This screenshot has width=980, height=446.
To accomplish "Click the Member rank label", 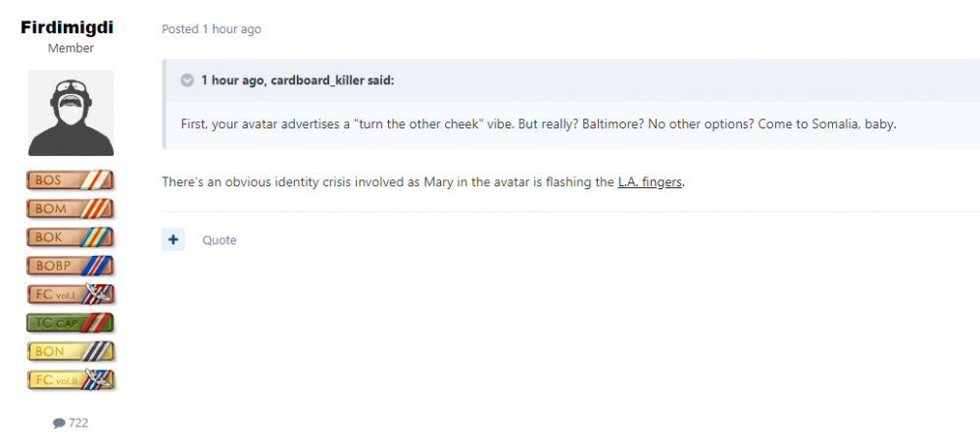I will [x=71, y=48].
